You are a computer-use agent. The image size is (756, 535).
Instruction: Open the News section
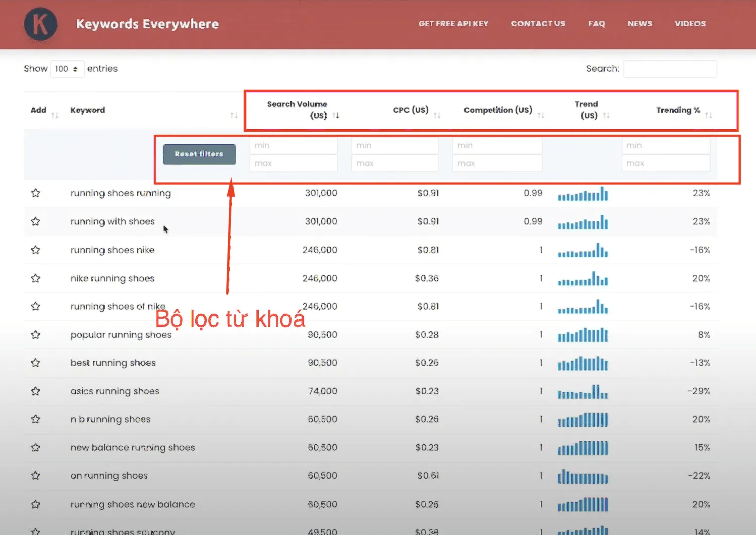[639, 24]
